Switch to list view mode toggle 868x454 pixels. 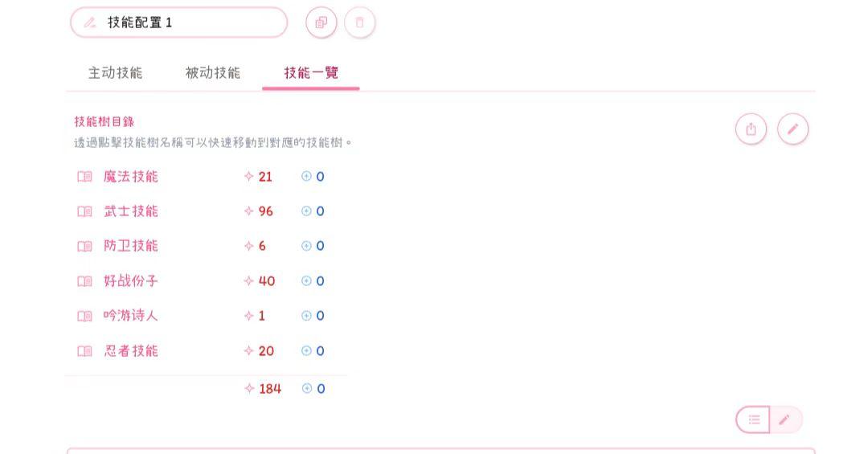[x=754, y=419]
